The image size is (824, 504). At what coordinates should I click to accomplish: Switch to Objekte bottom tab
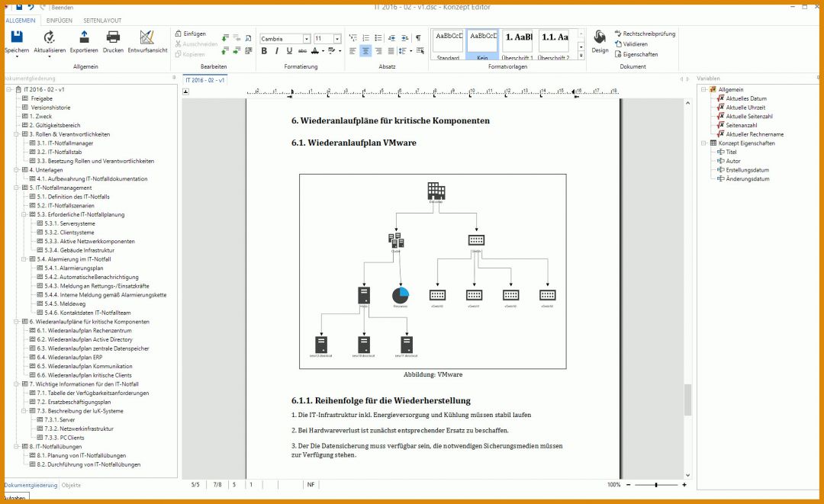click(71, 485)
